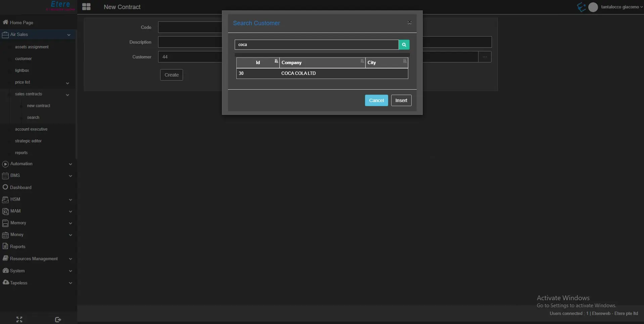The image size is (644, 324).
Task: Sort by City column sort icon
Action: (x=405, y=61)
